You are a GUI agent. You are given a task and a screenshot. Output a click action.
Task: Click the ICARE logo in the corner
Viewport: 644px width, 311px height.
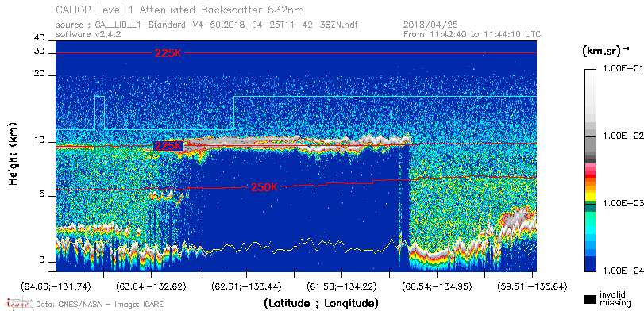tap(17, 304)
